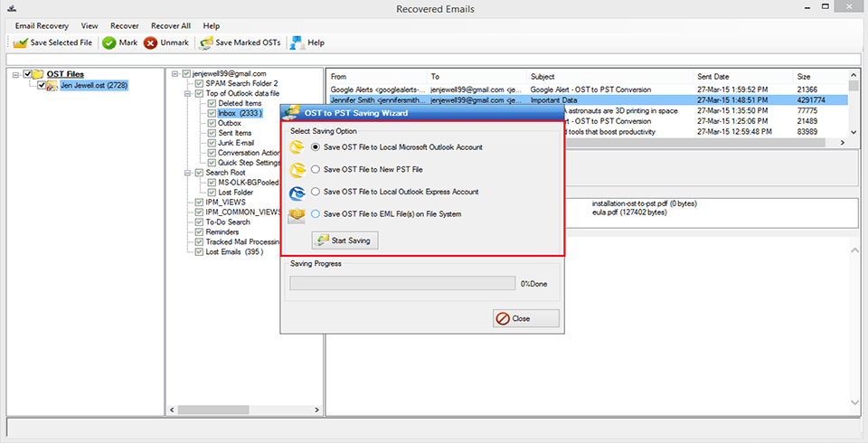This screenshot has width=868, height=443.
Task: Open the View menu
Action: [x=90, y=25]
